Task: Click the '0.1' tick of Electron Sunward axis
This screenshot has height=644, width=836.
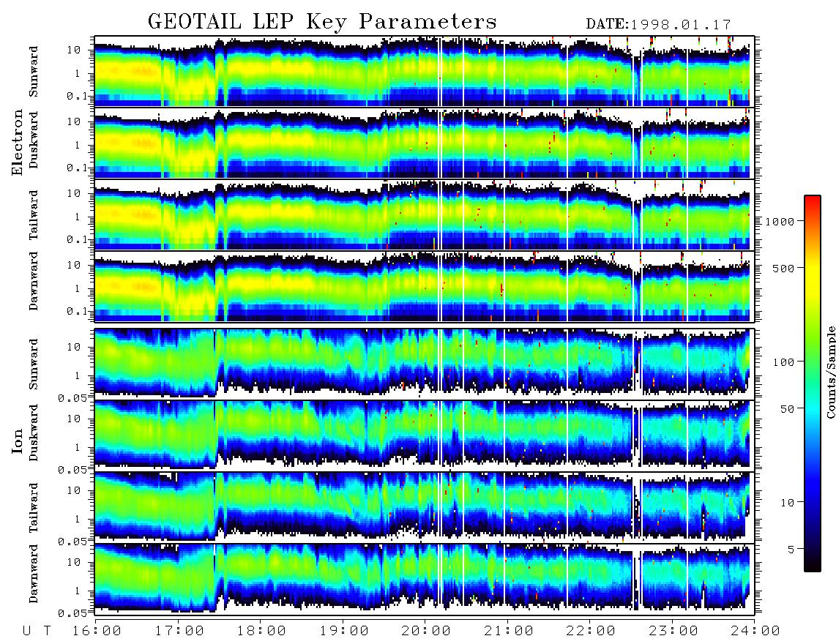Action: click(76, 96)
